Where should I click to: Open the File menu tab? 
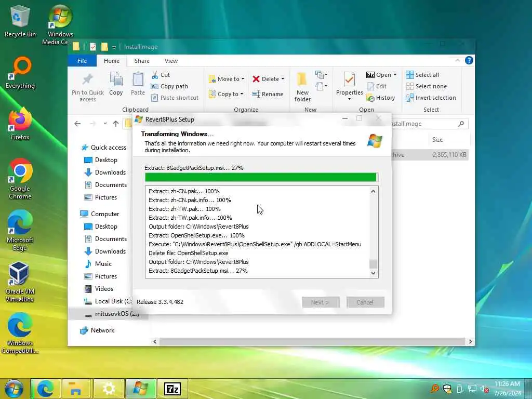click(82, 61)
